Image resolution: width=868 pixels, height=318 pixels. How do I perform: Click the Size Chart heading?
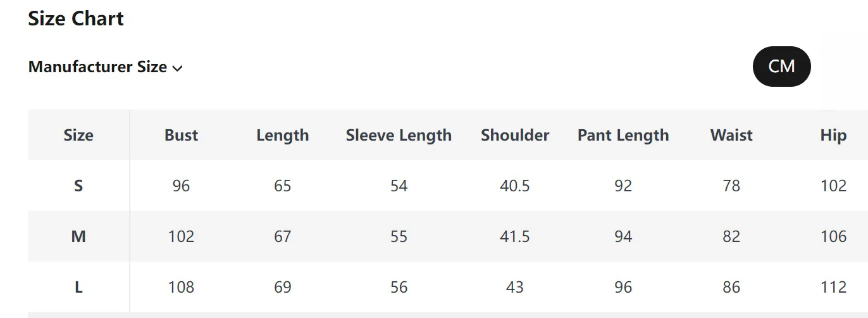76,18
